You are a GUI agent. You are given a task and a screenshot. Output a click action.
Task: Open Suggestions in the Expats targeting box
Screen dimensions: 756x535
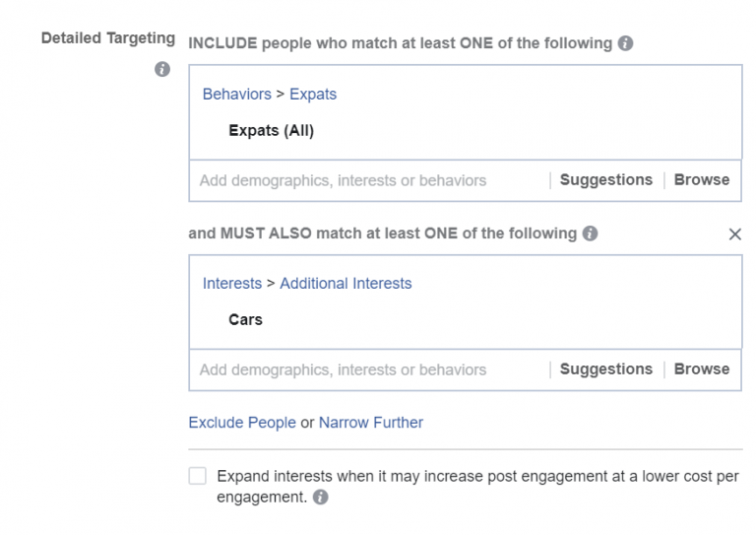click(x=605, y=180)
